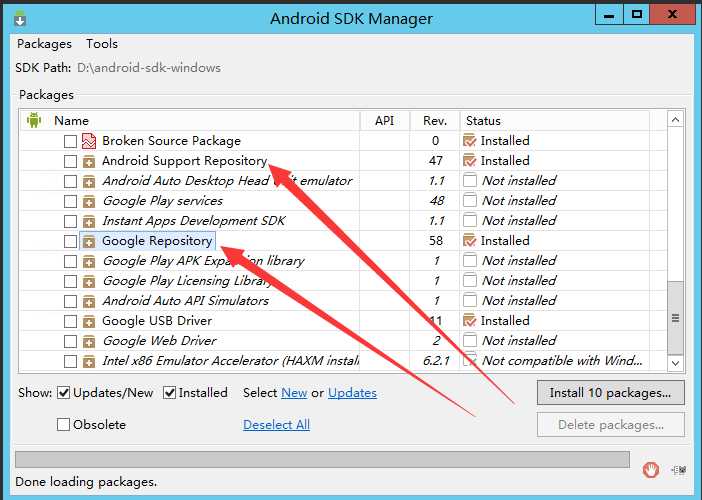Click the Deselect All link
Screen dimensions: 702x500
click(x=276, y=424)
